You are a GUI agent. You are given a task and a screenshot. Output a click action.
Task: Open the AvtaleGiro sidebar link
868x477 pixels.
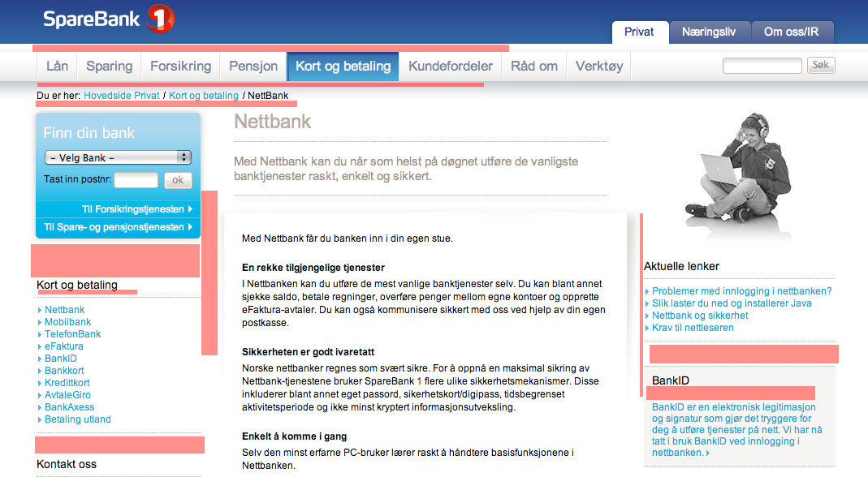(67, 395)
